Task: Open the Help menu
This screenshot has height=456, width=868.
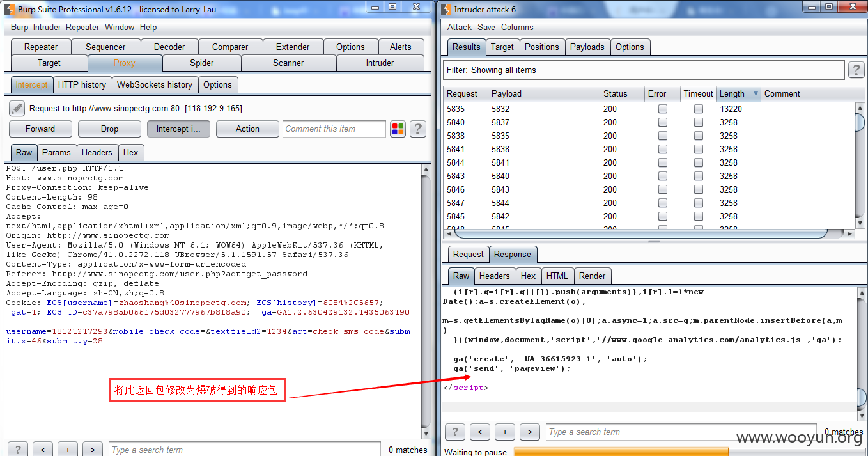Action: (x=148, y=27)
